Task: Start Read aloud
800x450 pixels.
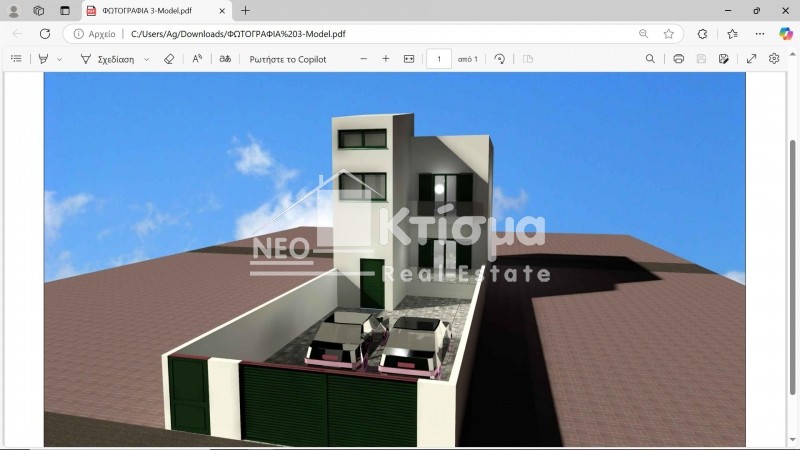Action: click(x=197, y=59)
